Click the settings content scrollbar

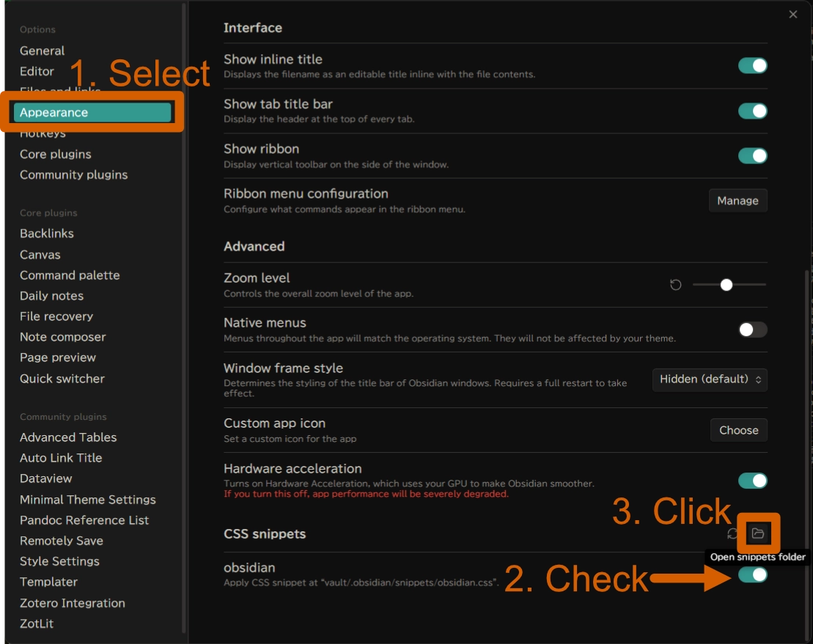[809, 440]
